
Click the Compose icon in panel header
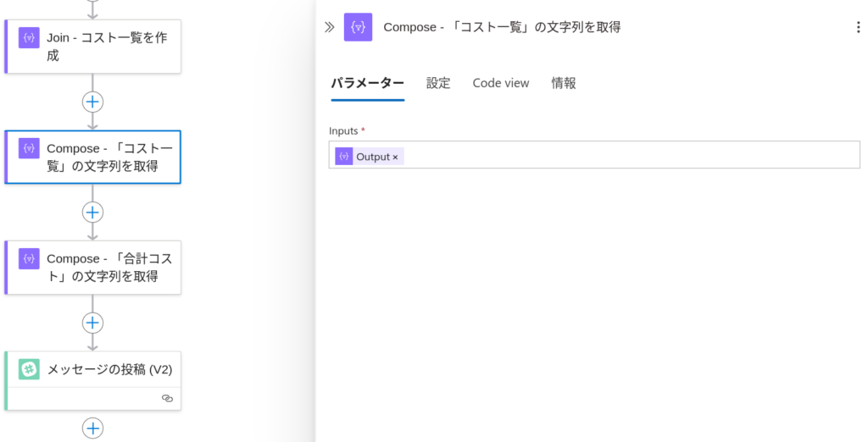click(359, 27)
